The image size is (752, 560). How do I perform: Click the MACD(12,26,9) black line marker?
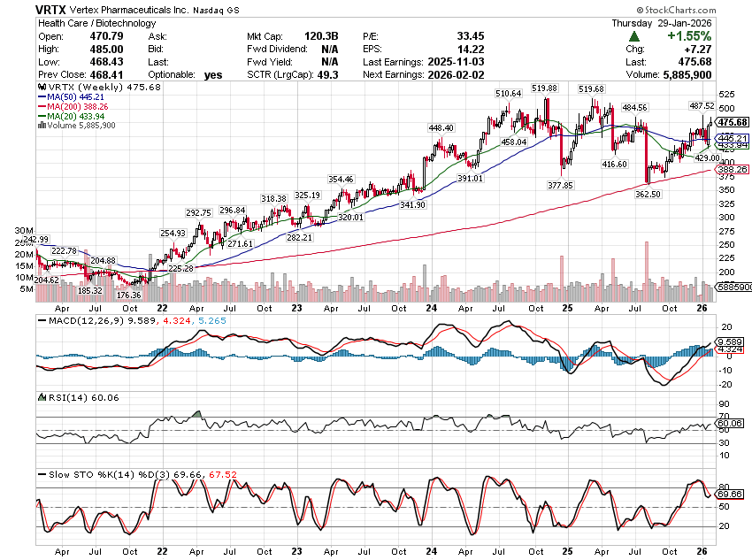click(x=42, y=318)
